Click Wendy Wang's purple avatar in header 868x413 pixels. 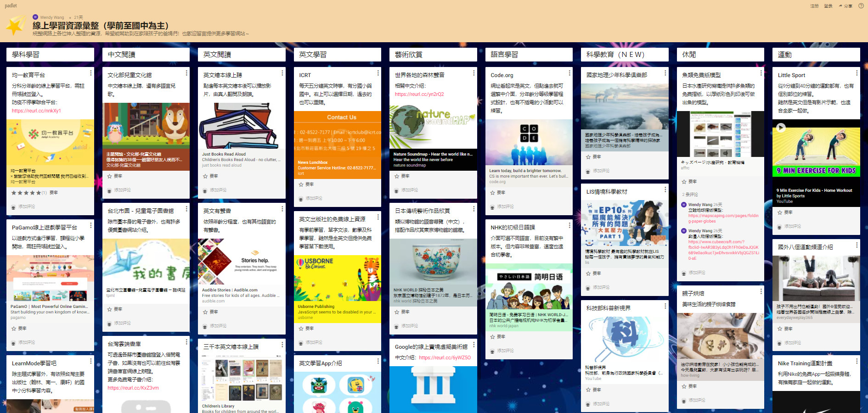pos(35,17)
